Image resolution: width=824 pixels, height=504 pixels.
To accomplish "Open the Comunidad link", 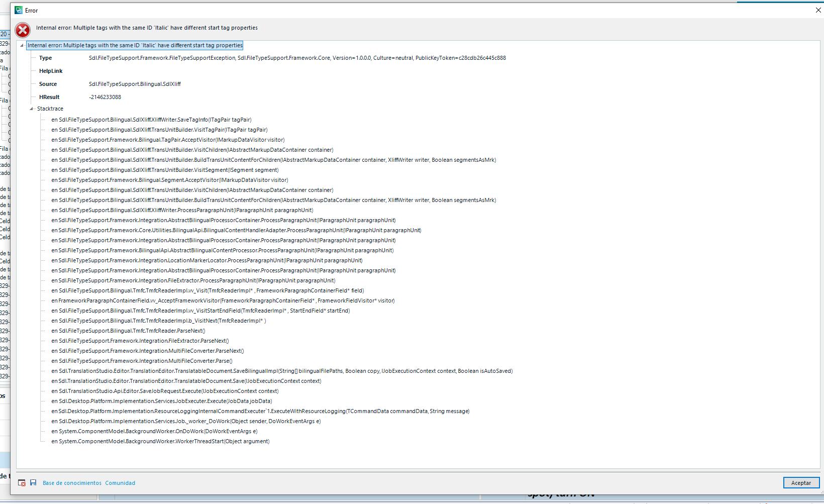I will pos(120,483).
